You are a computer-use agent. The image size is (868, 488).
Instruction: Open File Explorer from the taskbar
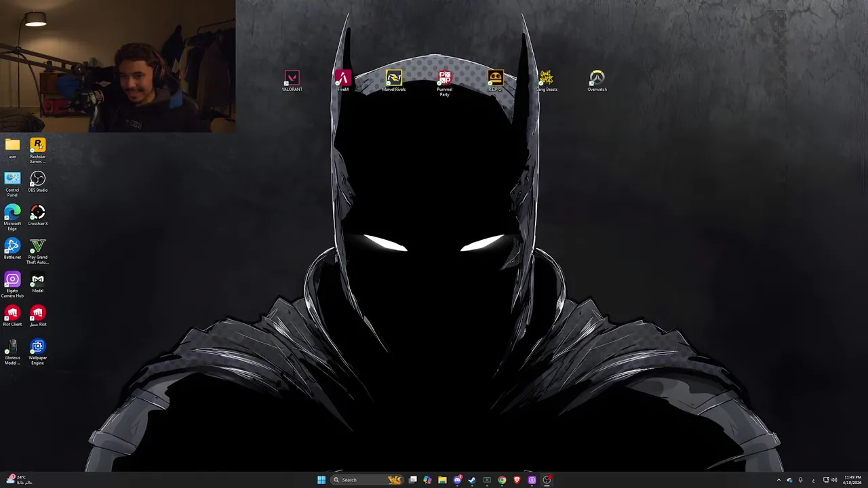click(442, 480)
